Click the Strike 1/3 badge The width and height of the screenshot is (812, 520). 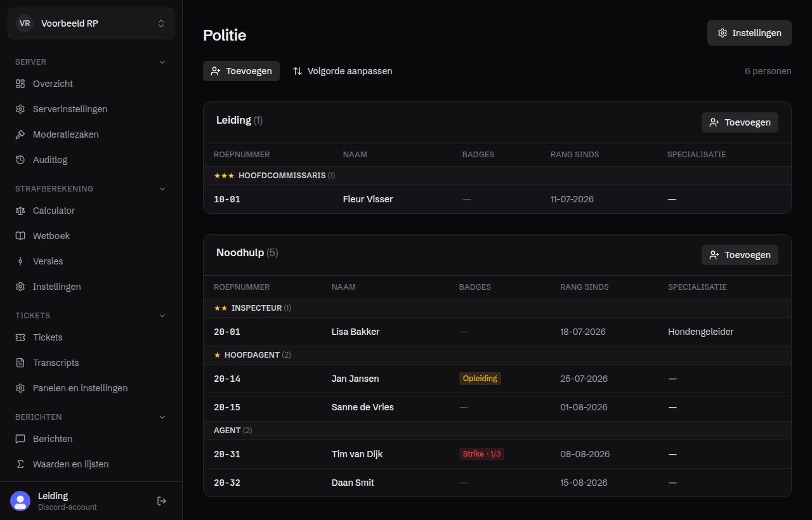pos(481,454)
